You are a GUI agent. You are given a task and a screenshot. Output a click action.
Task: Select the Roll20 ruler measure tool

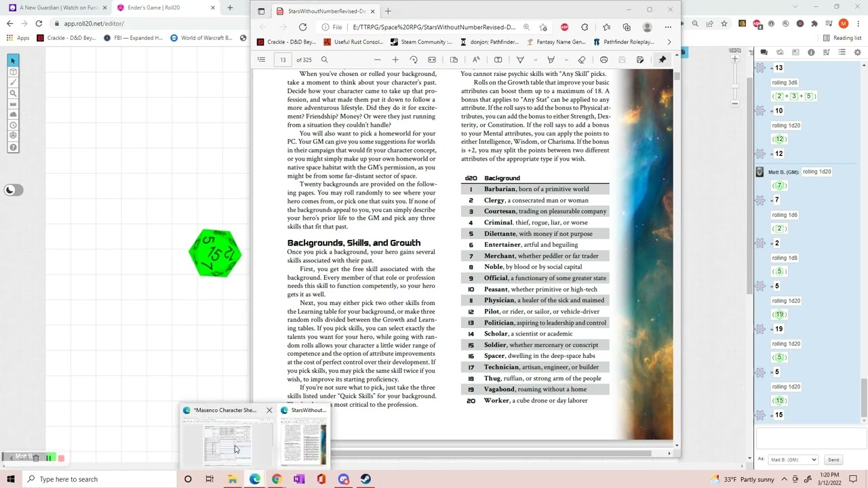pos(13,104)
